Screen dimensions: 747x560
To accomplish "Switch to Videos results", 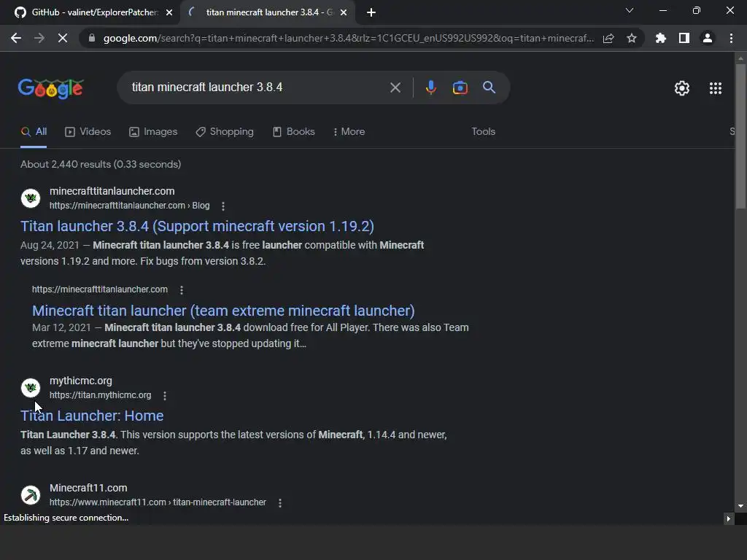I will click(x=88, y=132).
